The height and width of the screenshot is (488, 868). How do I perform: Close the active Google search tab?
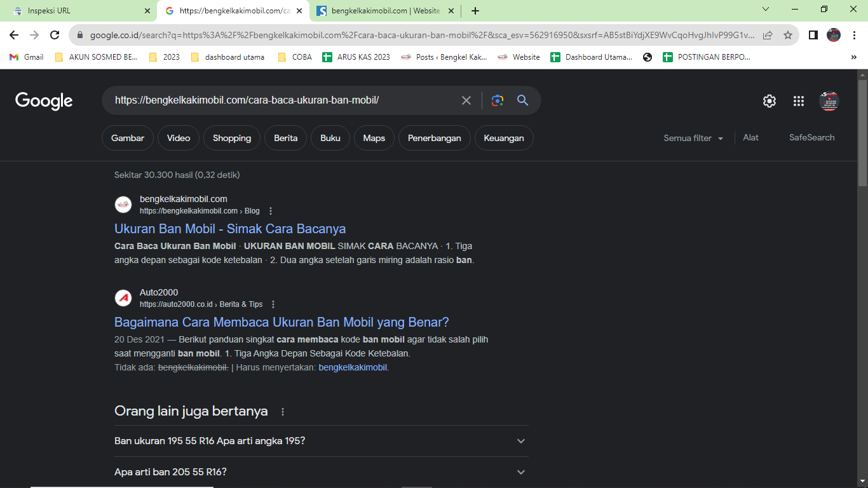[299, 11]
